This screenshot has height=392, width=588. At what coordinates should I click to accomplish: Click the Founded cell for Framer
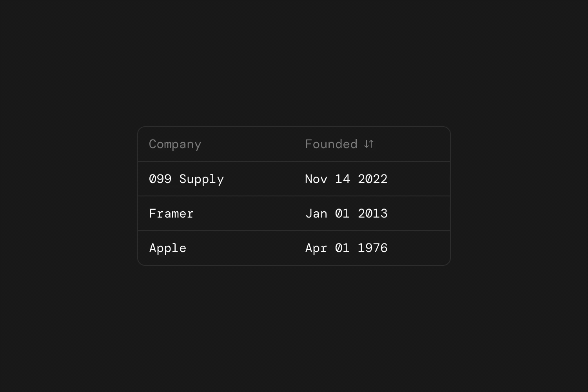tap(346, 213)
